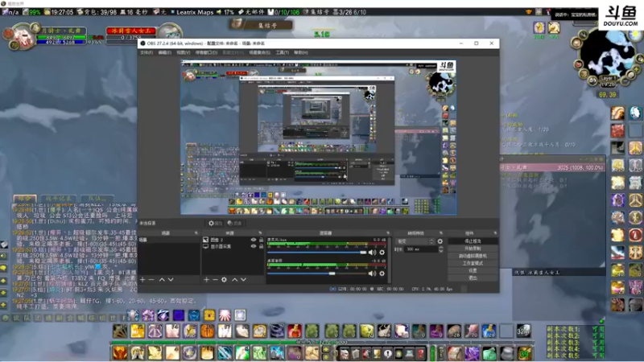Image resolution: width=644 pixels, height=362 pixels.
Task: Pop out the Scenes dock panel
Action: [196, 233]
